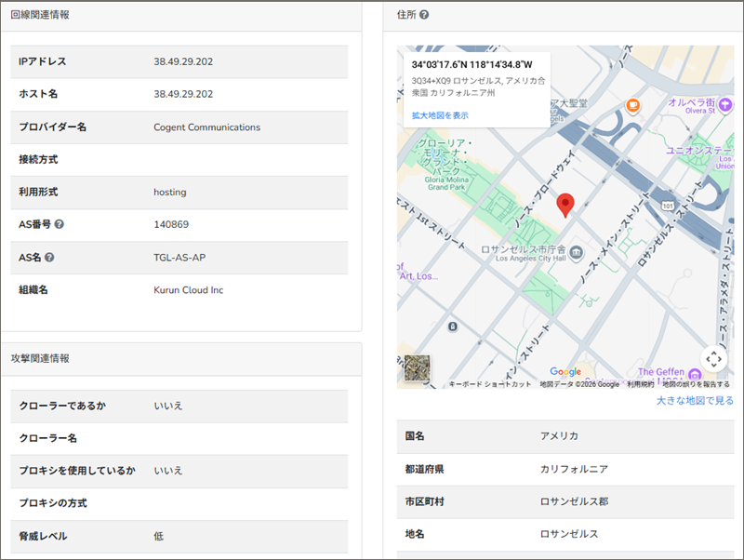744x560 pixels.
Task: Open the 拡大地図を表示 link
Action: click(x=440, y=115)
